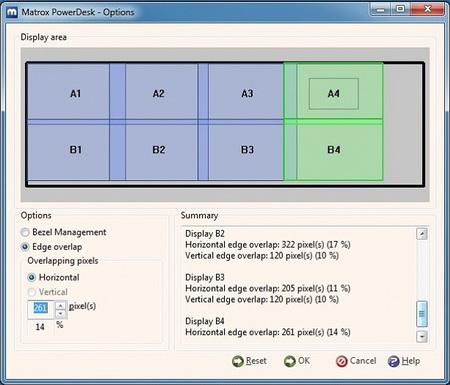
Task: Click the OK button label
Action: pyautogui.click(x=304, y=361)
